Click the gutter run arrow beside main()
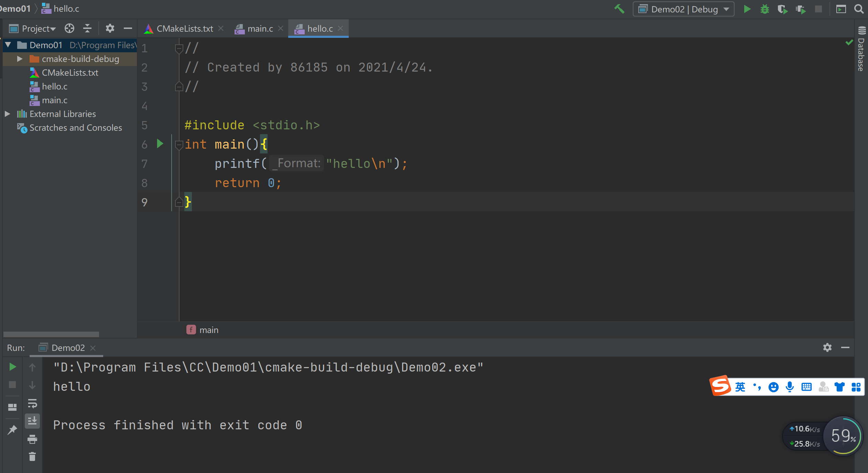 [x=160, y=144]
